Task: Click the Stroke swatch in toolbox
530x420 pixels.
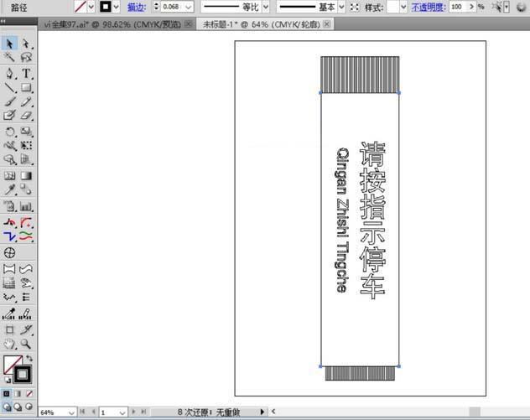Action: 23,374
